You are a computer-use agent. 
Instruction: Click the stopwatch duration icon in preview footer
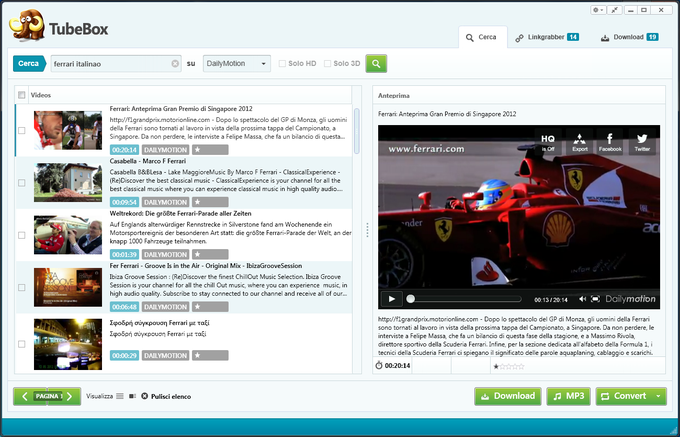coord(379,365)
